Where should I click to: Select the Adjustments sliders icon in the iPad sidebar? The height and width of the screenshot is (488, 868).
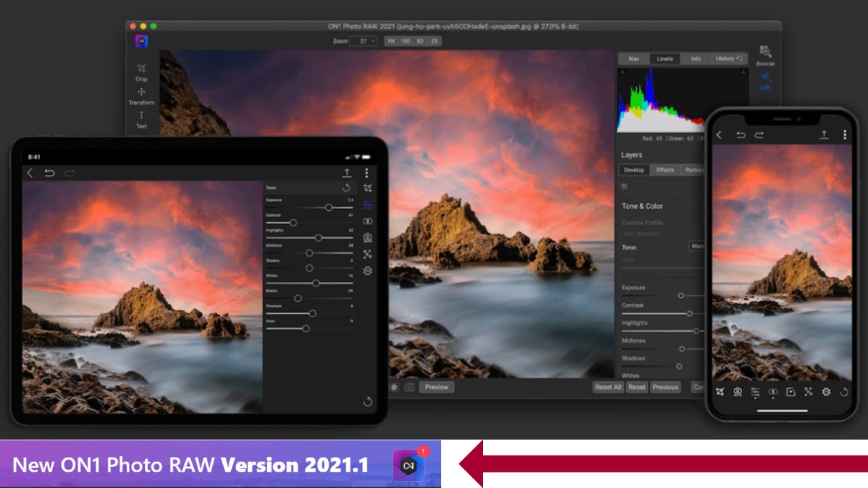(x=367, y=205)
